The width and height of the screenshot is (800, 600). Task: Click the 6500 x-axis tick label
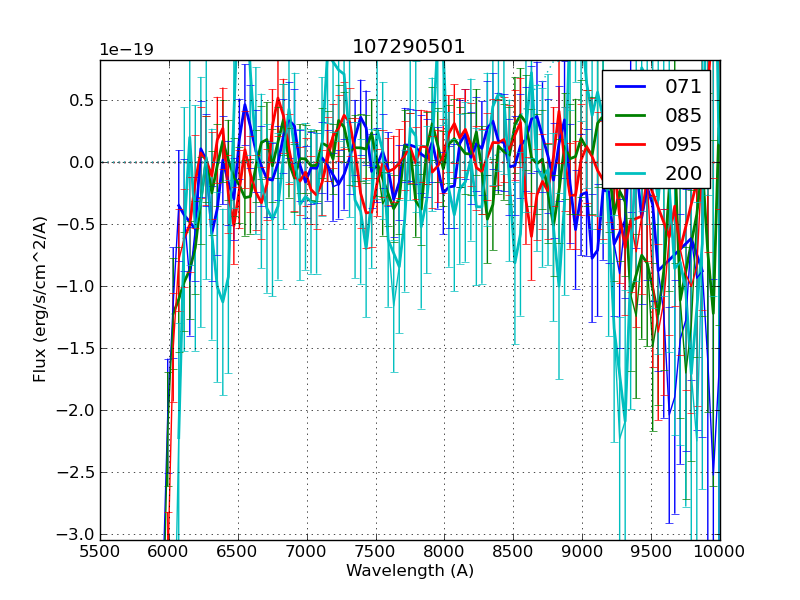(x=238, y=551)
